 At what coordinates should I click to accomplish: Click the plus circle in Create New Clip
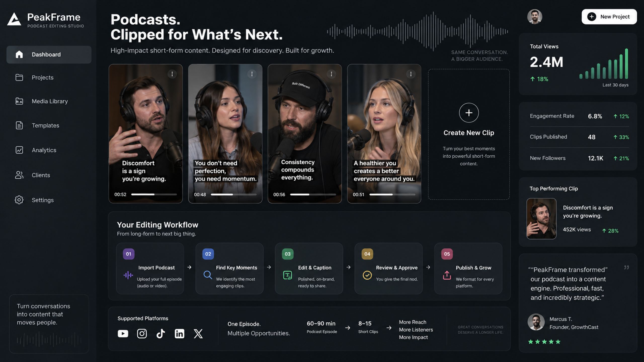tap(469, 113)
